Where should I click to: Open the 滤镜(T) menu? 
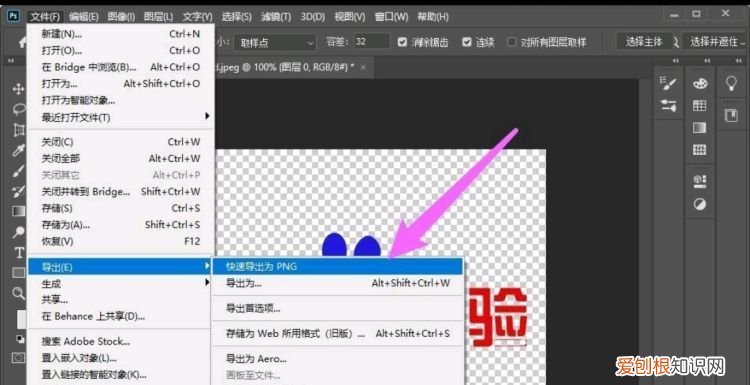(276, 17)
